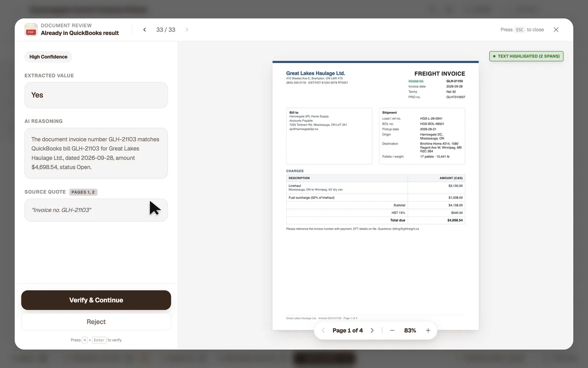Screen dimensions: 588x368
Task: Click the PDF document icon in the header
Action: coord(31,30)
